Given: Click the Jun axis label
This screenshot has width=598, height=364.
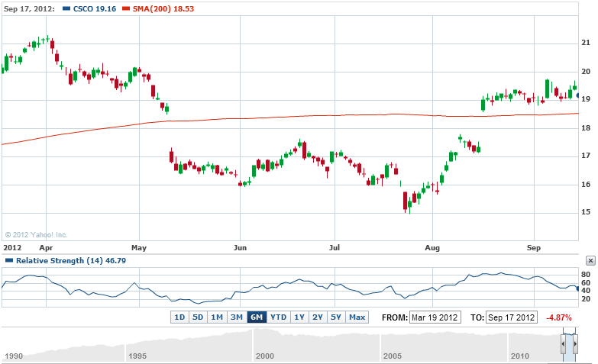Looking at the screenshot, I should click(x=240, y=248).
